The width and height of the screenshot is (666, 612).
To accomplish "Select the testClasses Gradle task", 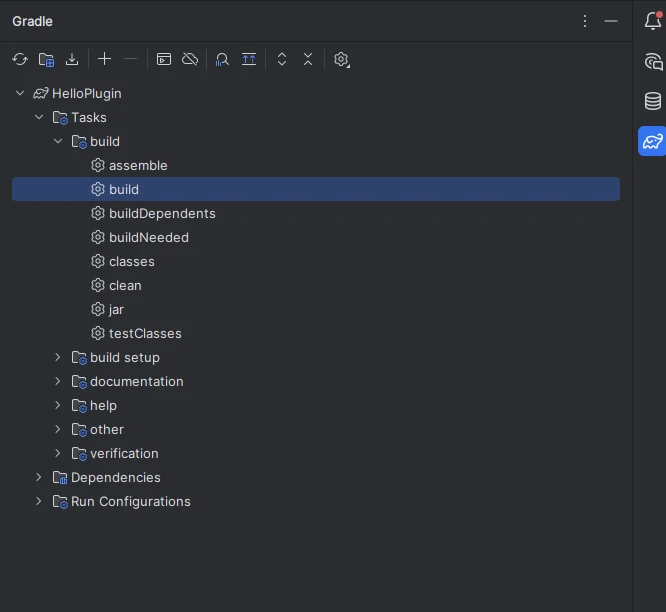I will click(x=145, y=333).
